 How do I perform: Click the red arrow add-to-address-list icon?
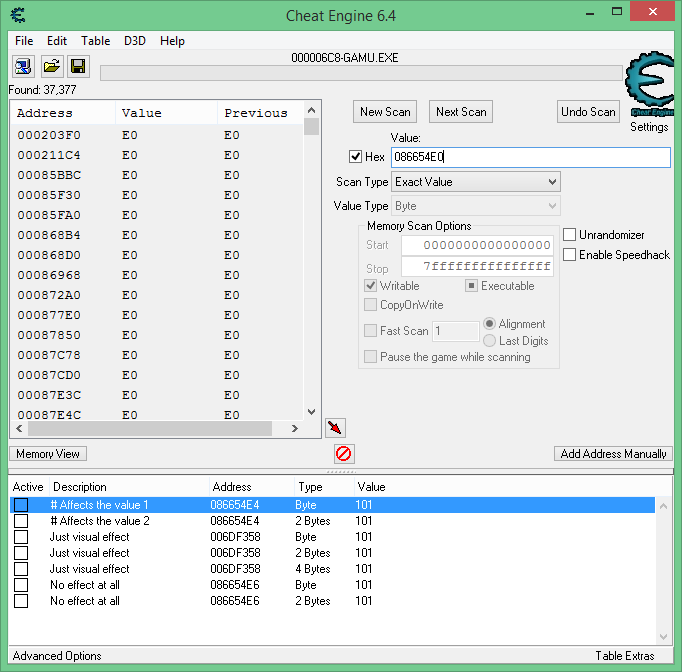336,428
